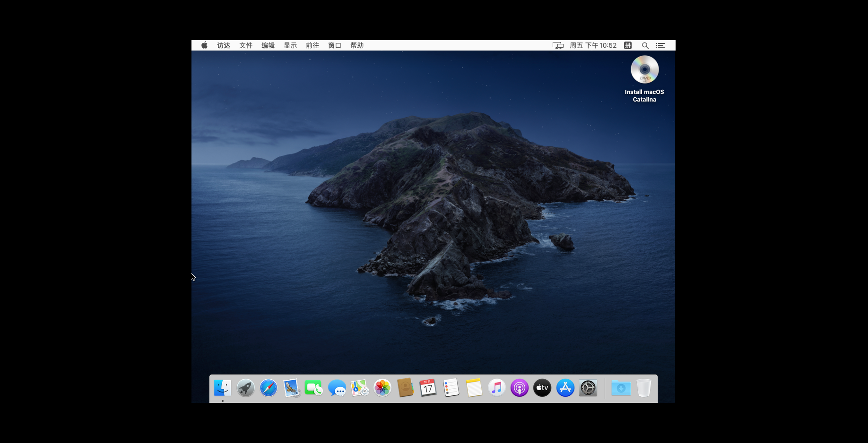
Task: Open Reminders from the Dock
Action: (x=451, y=388)
